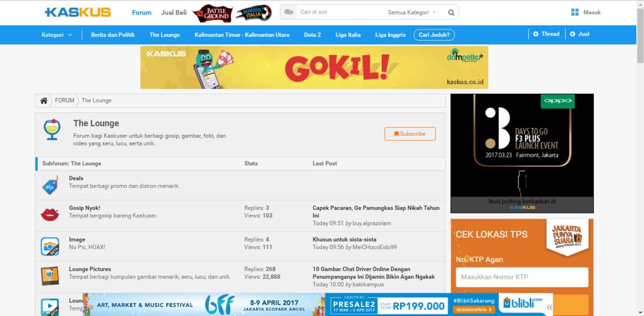Open the Gosip Nyok! subforum link

[x=85, y=208]
